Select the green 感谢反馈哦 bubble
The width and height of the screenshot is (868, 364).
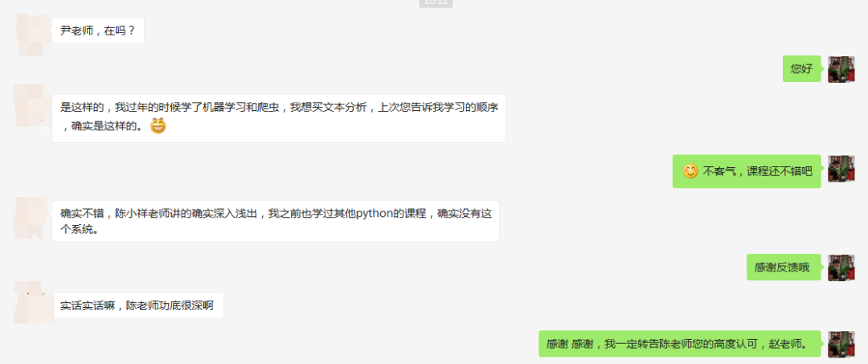pyautogui.click(x=784, y=268)
